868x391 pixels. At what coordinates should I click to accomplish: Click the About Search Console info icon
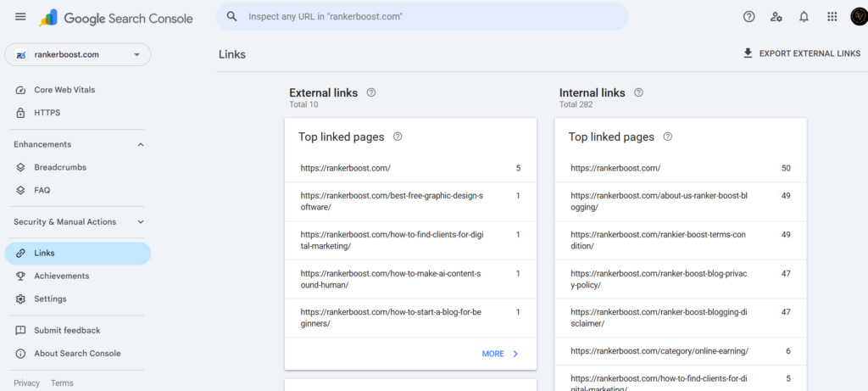click(20, 354)
